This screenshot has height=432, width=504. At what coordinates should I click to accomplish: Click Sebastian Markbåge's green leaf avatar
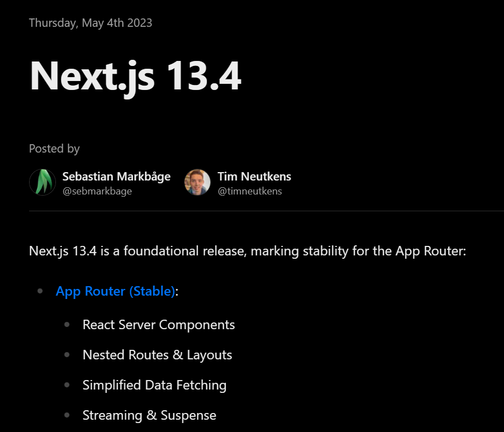(x=43, y=182)
